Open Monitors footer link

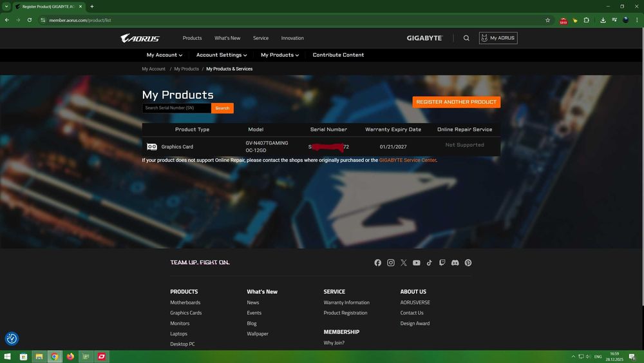point(180,324)
